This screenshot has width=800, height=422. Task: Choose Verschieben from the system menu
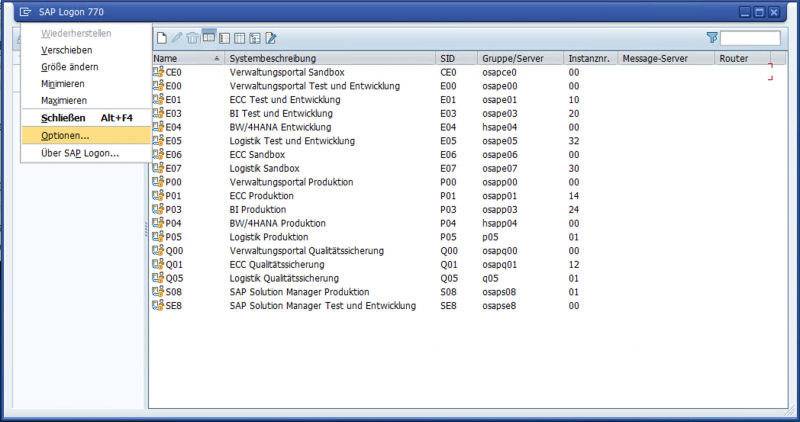tap(86, 50)
